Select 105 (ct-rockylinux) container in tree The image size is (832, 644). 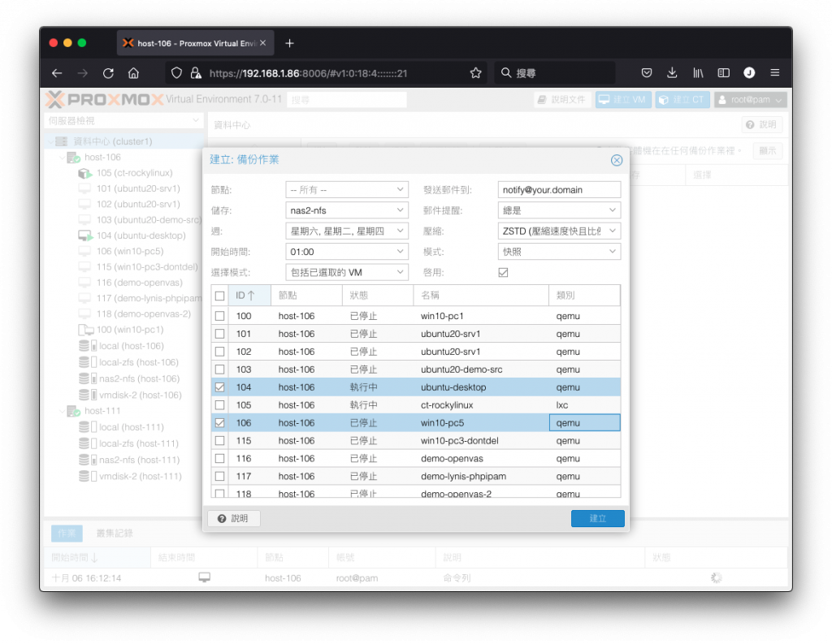tap(134, 173)
